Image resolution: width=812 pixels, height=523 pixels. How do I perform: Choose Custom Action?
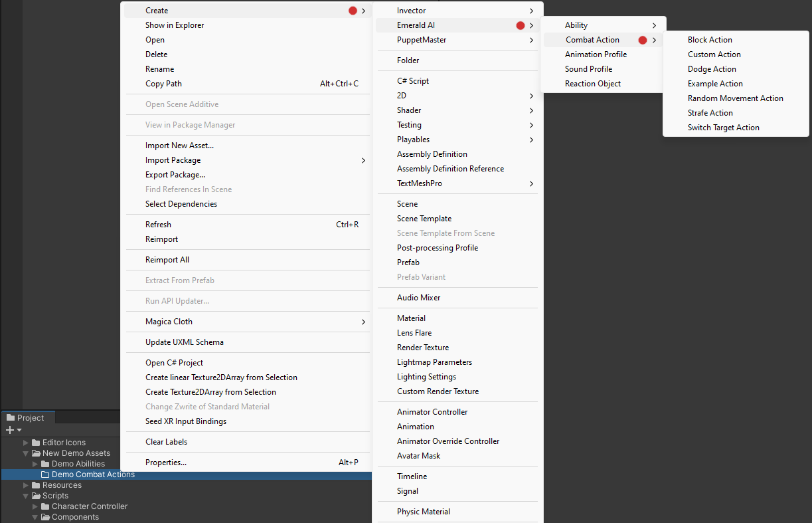tap(736, 54)
